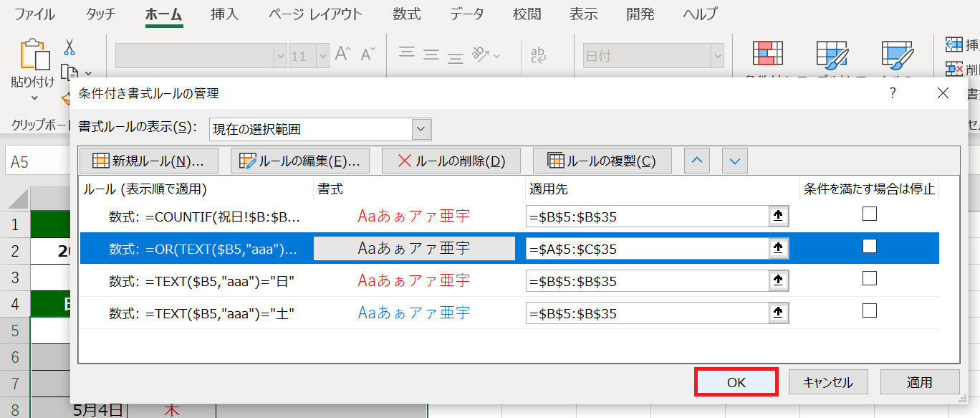Click the 新規ルール button
Viewport: 980px width, 418px height.
click(x=149, y=161)
